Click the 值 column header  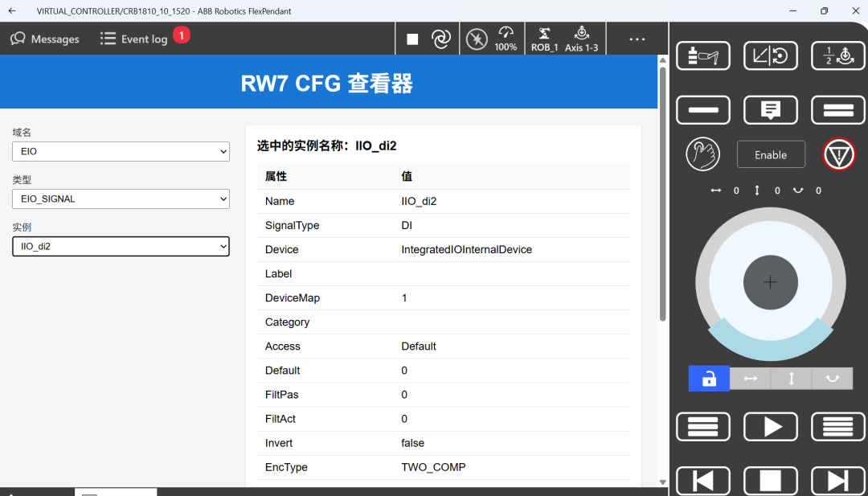pos(407,177)
